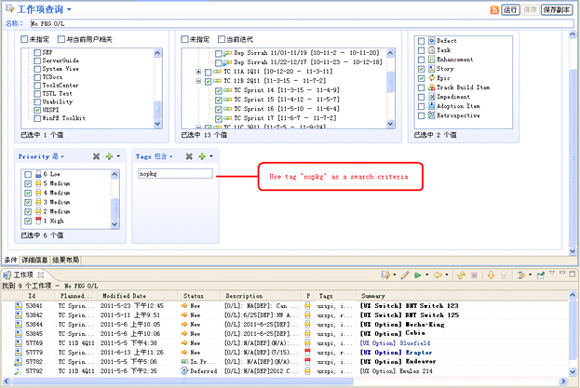The height and width of the screenshot is (388, 580).
Task: Click the Deferred status icon on row 57792
Action: (x=185, y=371)
